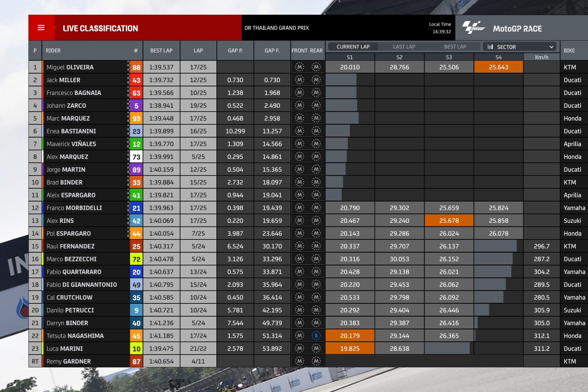The image size is (588, 392).
Task: Click Nagashima's rear soft tyre icon
Action: (316, 336)
